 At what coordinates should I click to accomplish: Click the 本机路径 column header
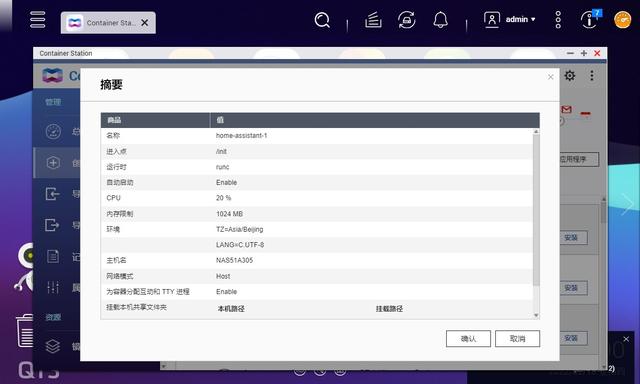(x=231, y=309)
